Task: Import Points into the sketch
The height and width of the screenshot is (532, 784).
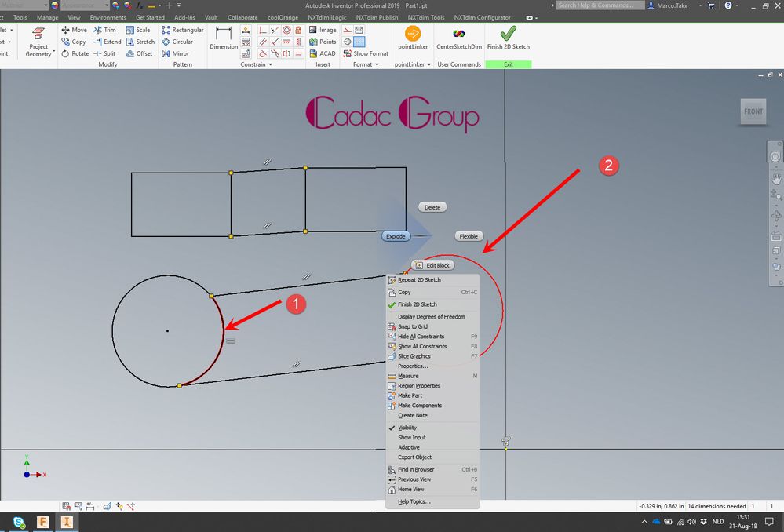Action: point(323,42)
